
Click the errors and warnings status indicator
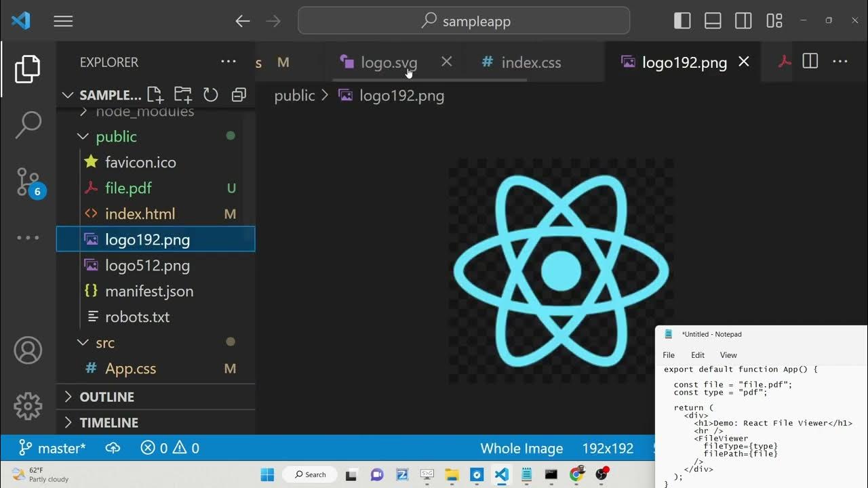[x=170, y=448]
